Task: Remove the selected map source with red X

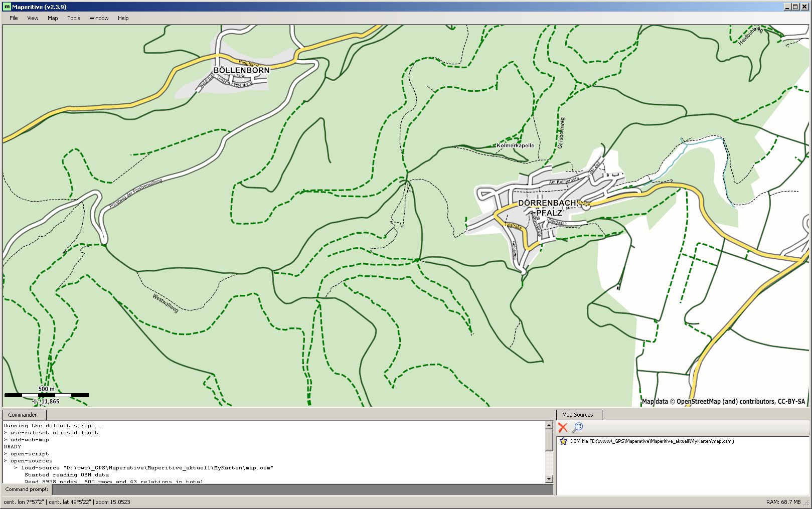Action: [563, 428]
